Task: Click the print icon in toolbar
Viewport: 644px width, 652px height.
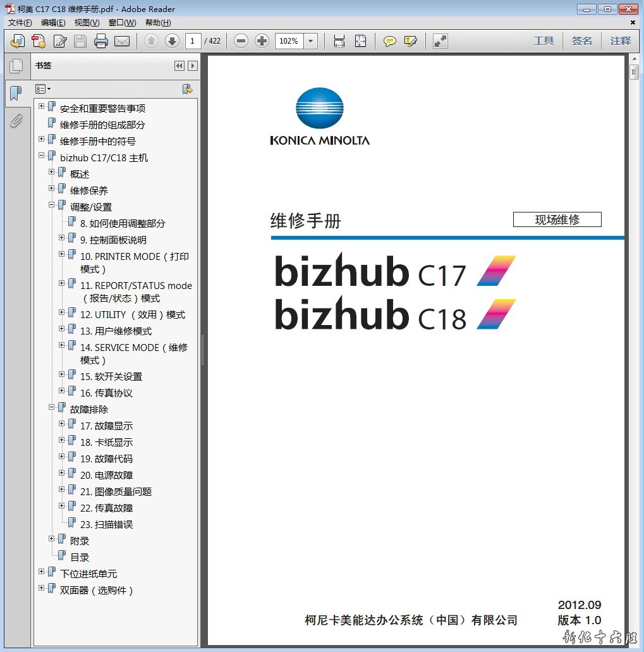Action: coord(101,41)
